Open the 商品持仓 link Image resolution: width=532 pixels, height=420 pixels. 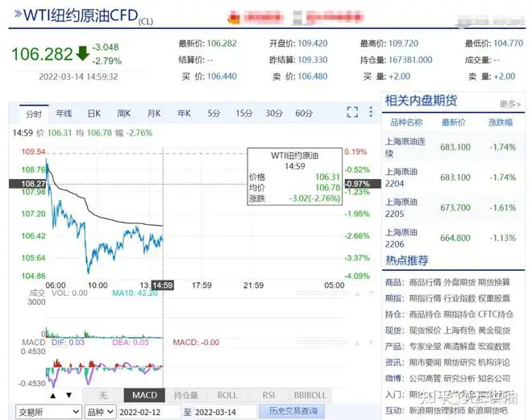click(425, 314)
